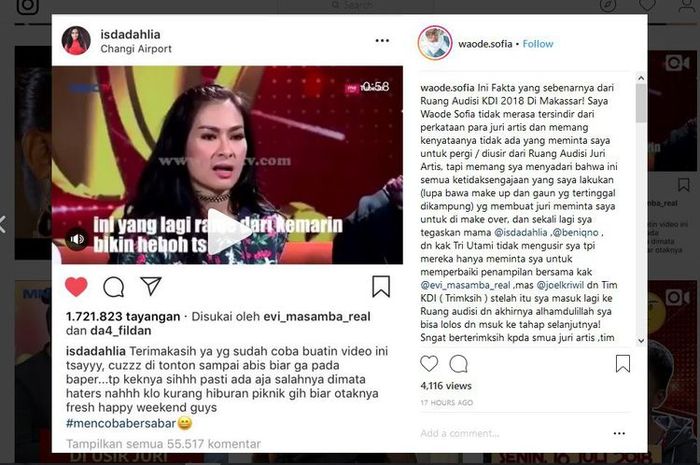The height and width of the screenshot is (465, 700).
Task: Show all 55.517 comments
Action: [x=163, y=444]
